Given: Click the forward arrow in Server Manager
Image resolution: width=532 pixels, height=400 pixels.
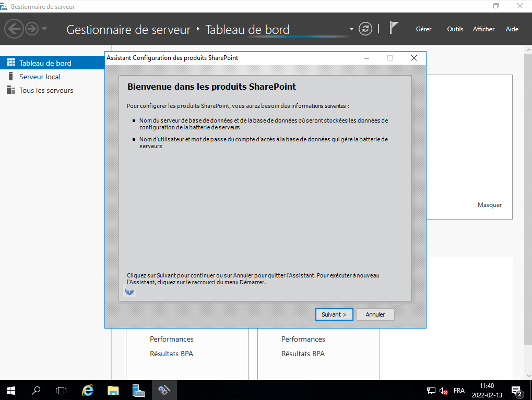Looking at the screenshot, I should [32, 29].
